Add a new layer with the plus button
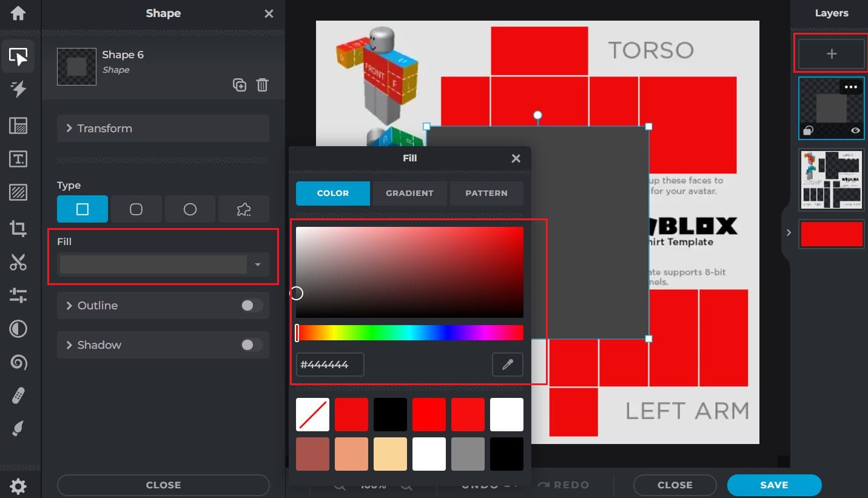Image resolution: width=868 pixels, height=498 pixels. (x=832, y=54)
